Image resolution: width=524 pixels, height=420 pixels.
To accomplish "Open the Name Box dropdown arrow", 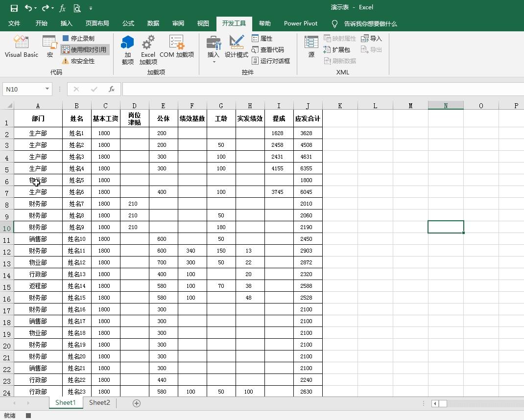I will [47, 89].
